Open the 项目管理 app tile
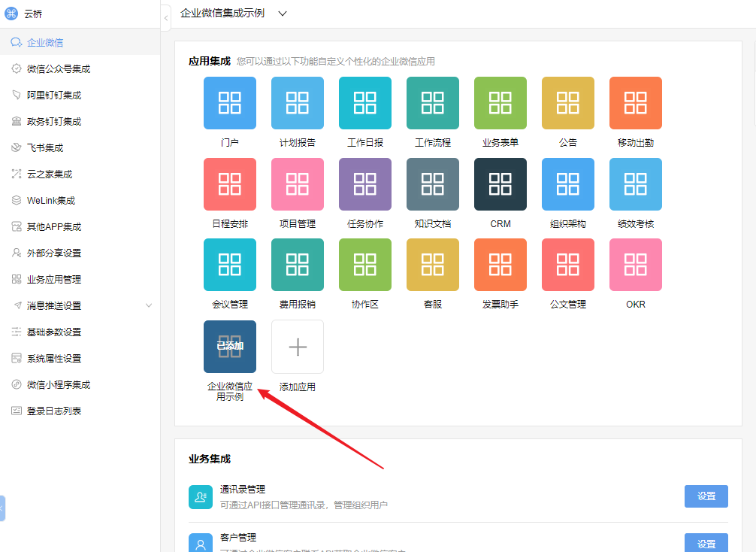Image resolution: width=756 pixels, height=552 pixels. tap(298, 183)
